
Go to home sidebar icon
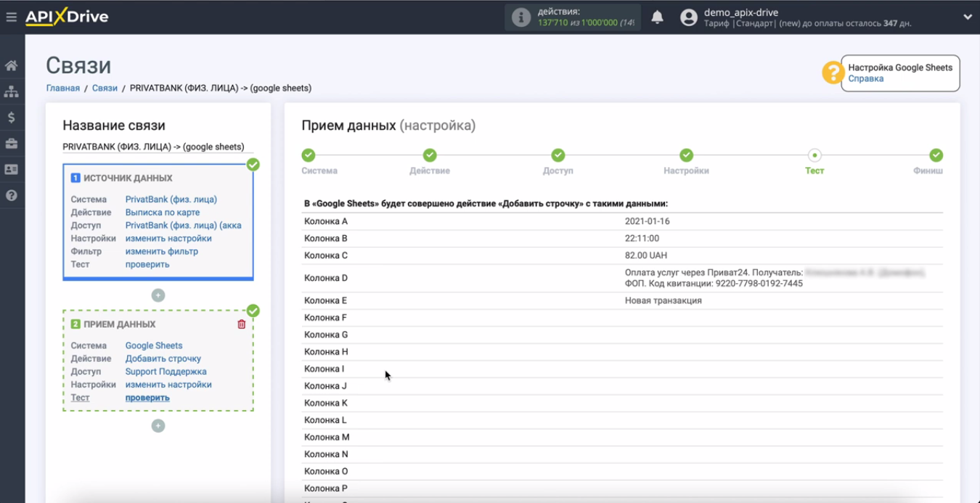pyautogui.click(x=11, y=66)
